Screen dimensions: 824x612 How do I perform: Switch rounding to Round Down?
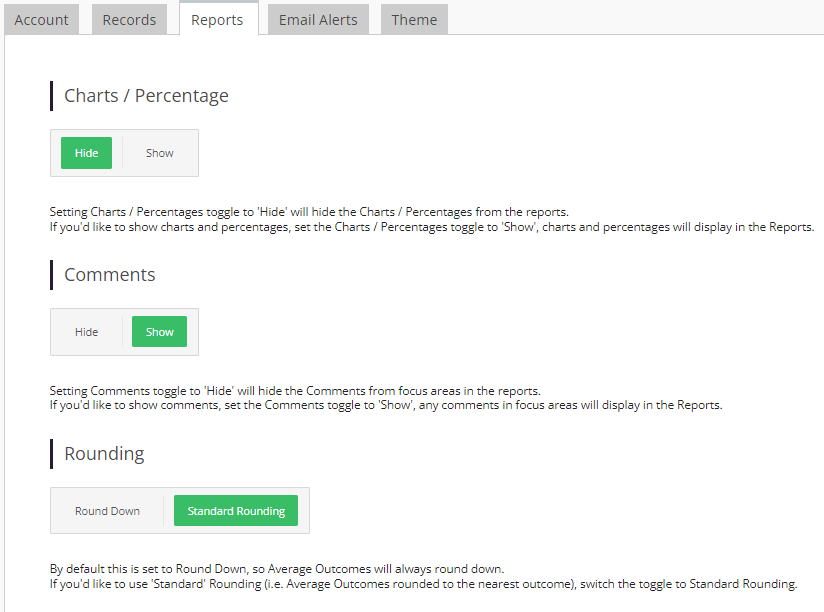pos(107,511)
